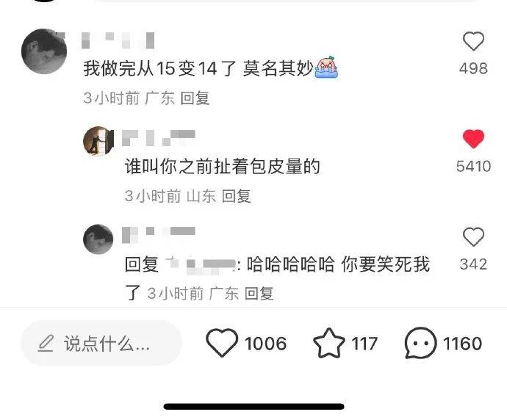This screenshot has height=420, width=507.
Task: Reply to the Shandong comment
Action: pyautogui.click(x=237, y=196)
